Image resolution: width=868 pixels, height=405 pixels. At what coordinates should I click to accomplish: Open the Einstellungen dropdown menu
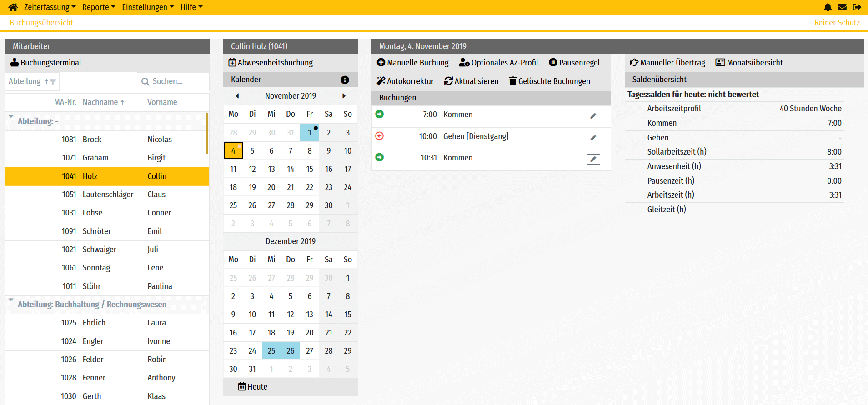pyautogui.click(x=148, y=7)
